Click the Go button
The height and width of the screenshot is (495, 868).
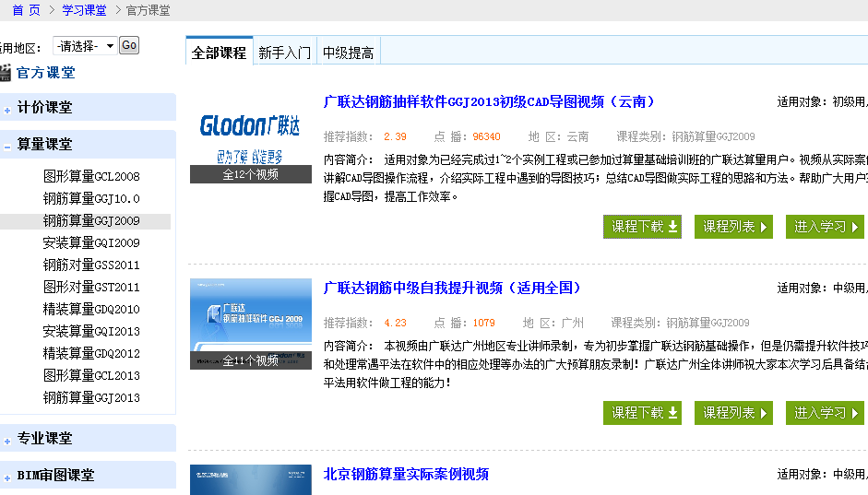[129, 45]
